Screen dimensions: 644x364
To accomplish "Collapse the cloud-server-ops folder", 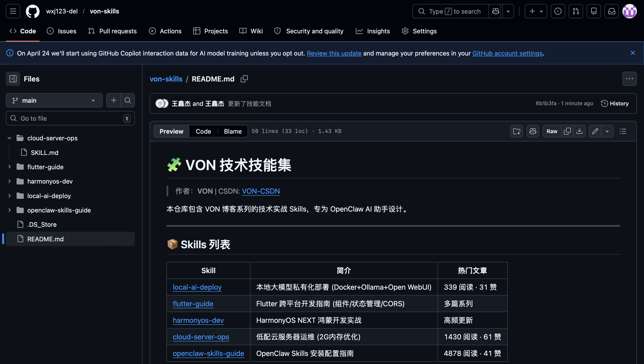I will (x=9, y=138).
